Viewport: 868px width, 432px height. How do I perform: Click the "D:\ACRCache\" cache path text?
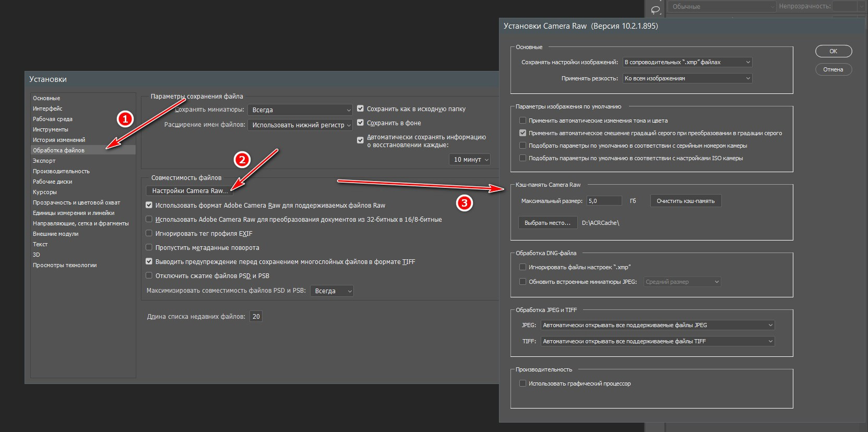pos(601,223)
